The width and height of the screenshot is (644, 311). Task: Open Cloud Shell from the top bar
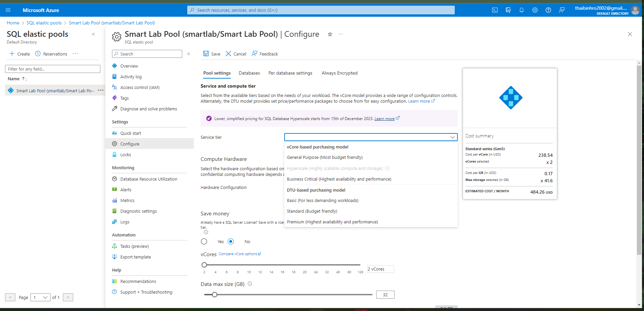click(x=495, y=10)
